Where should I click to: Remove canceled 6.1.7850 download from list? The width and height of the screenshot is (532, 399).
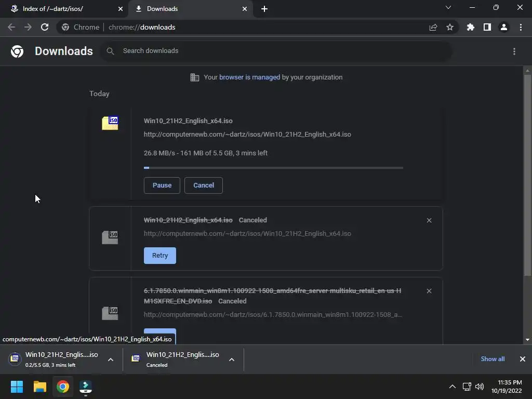pos(429,291)
